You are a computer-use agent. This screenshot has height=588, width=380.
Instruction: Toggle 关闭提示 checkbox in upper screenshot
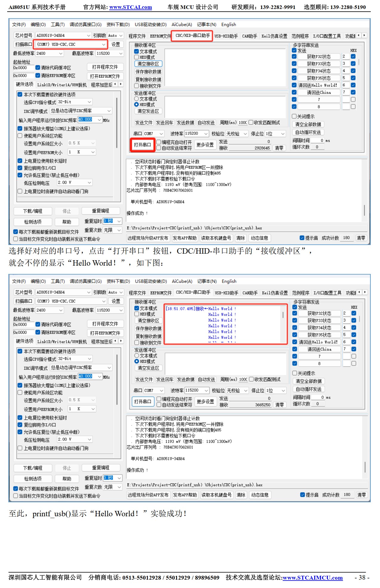coord(294,116)
